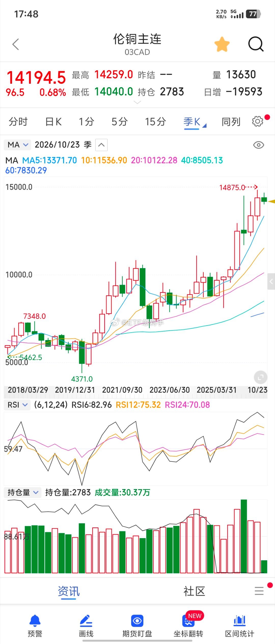Open the search magnifier icon
This screenshot has height=644, width=275.
[x=256, y=44]
